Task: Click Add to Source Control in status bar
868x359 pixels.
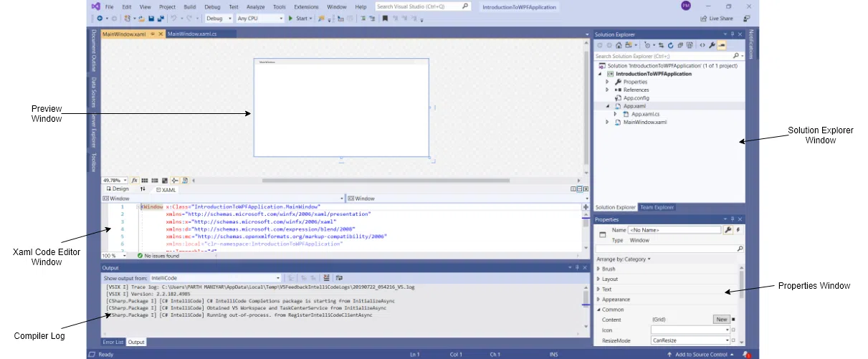Action: click(x=701, y=355)
